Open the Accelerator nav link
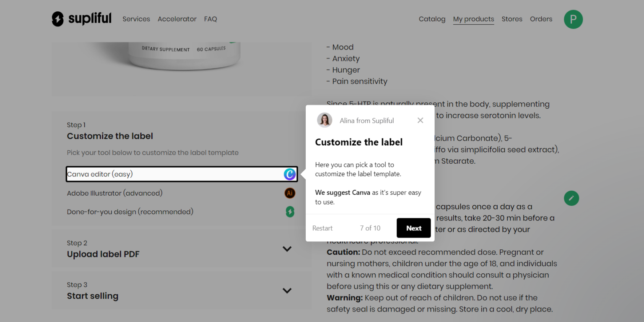 tap(177, 19)
